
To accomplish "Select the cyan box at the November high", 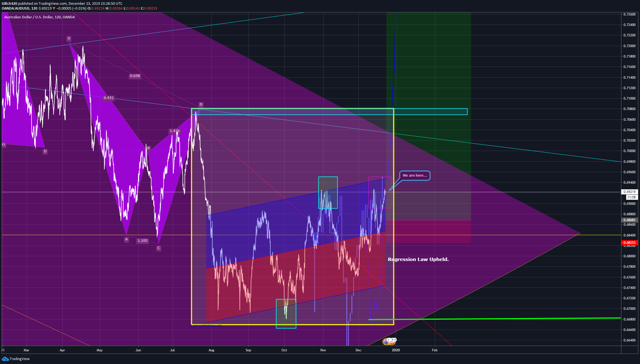I will (x=328, y=192).
